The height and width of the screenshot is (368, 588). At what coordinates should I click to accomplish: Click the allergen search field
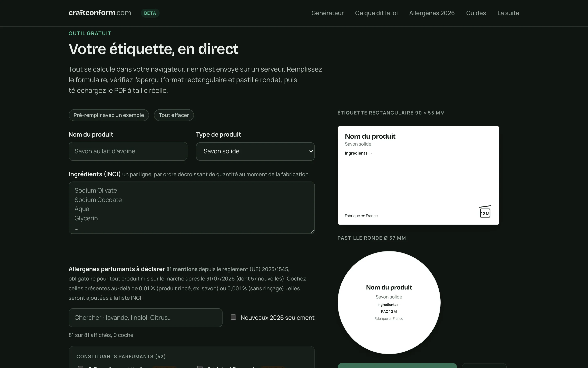click(145, 318)
